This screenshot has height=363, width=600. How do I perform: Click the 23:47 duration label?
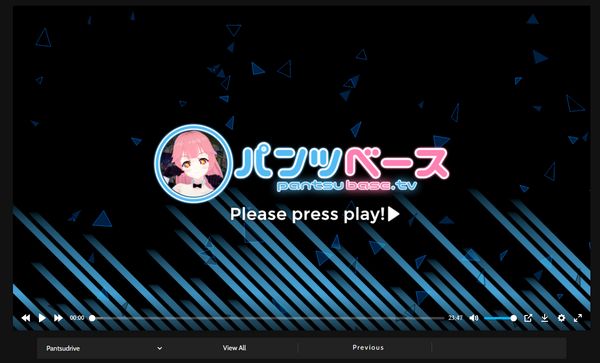click(455, 318)
